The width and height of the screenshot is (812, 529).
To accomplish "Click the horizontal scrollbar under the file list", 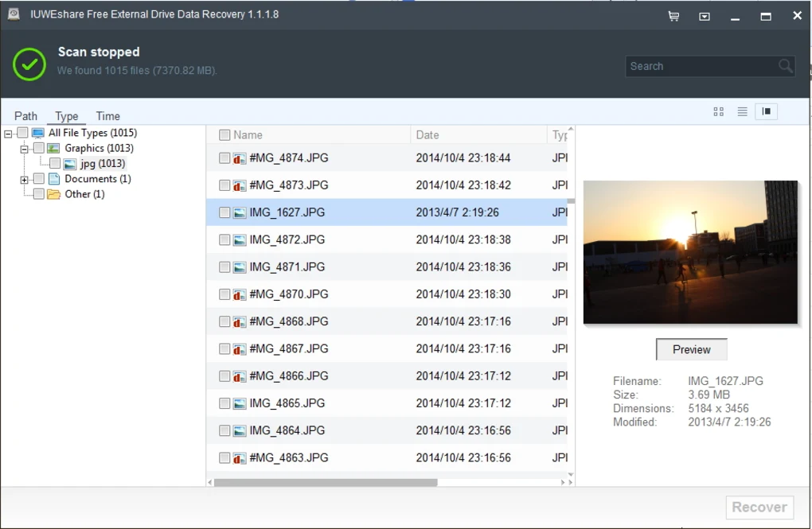I will click(326, 482).
